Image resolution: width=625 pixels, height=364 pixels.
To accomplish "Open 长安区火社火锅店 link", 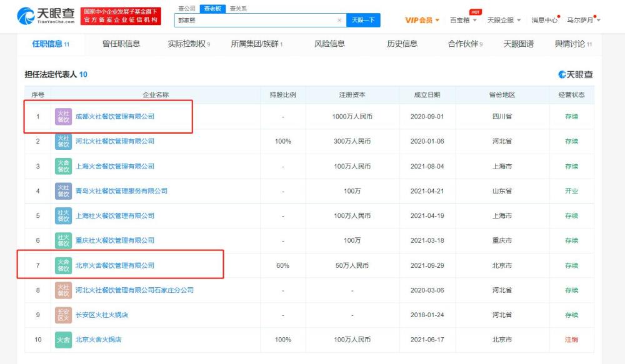I will coord(102,315).
